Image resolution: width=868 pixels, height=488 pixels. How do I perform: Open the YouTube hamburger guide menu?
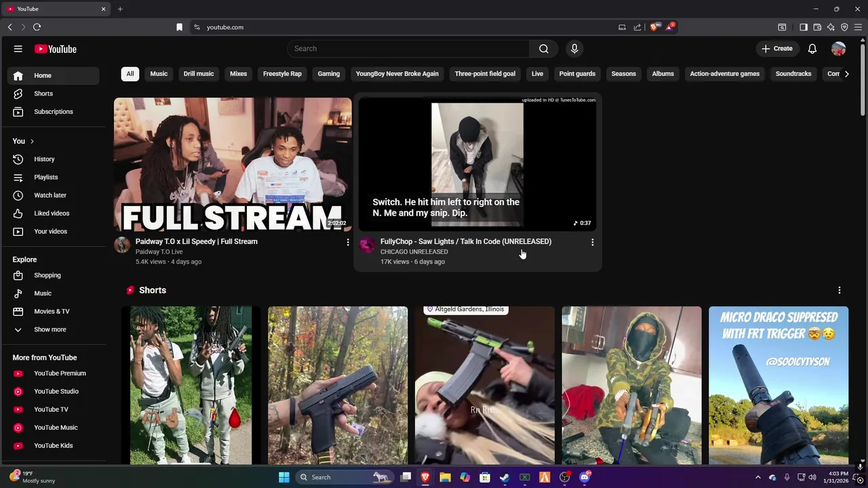coord(18,49)
